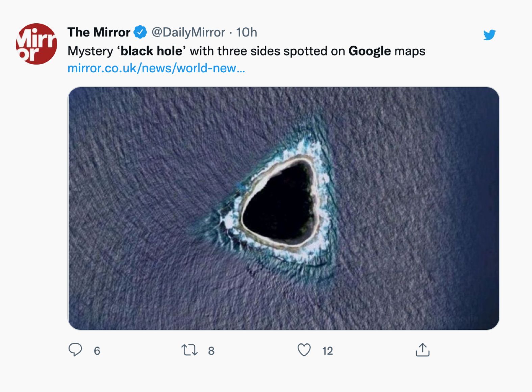Click the Twitter bird logo
532x392 pixels.
point(489,34)
